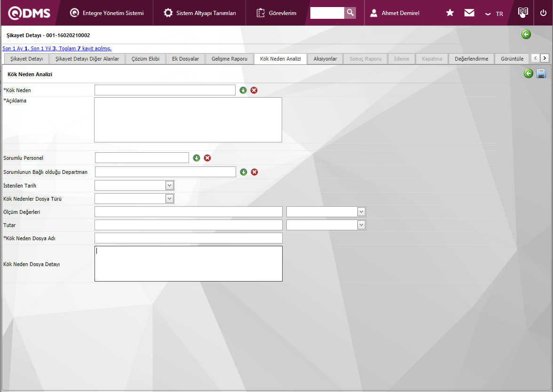
Task: Switch to the Gelişme Raporu tab
Action: (229, 59)
